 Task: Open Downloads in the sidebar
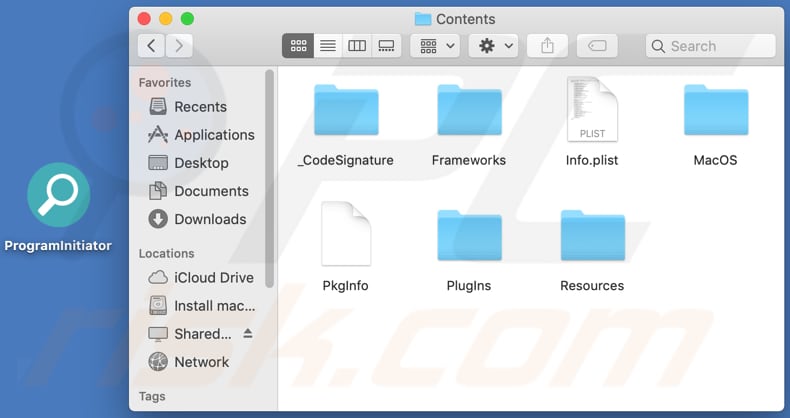click(198, 220)
